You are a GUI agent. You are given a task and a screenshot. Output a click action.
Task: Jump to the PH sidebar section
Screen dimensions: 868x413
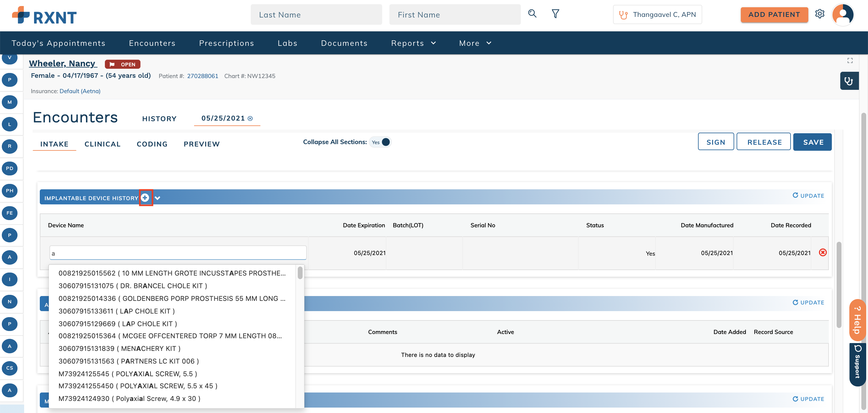[9, 191]
